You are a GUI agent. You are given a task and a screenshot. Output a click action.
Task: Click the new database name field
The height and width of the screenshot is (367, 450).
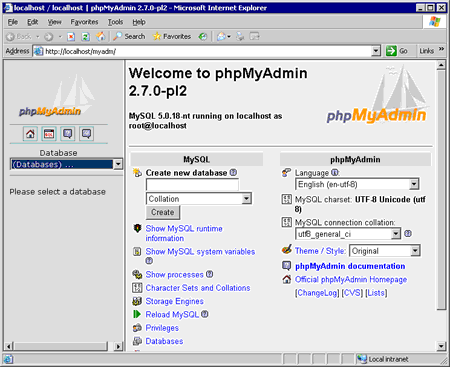click(x=192, y=185)
